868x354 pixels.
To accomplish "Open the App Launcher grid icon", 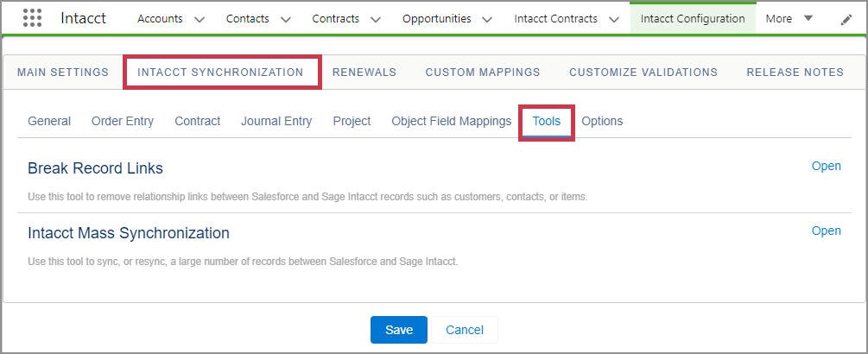I will [32, 18].
